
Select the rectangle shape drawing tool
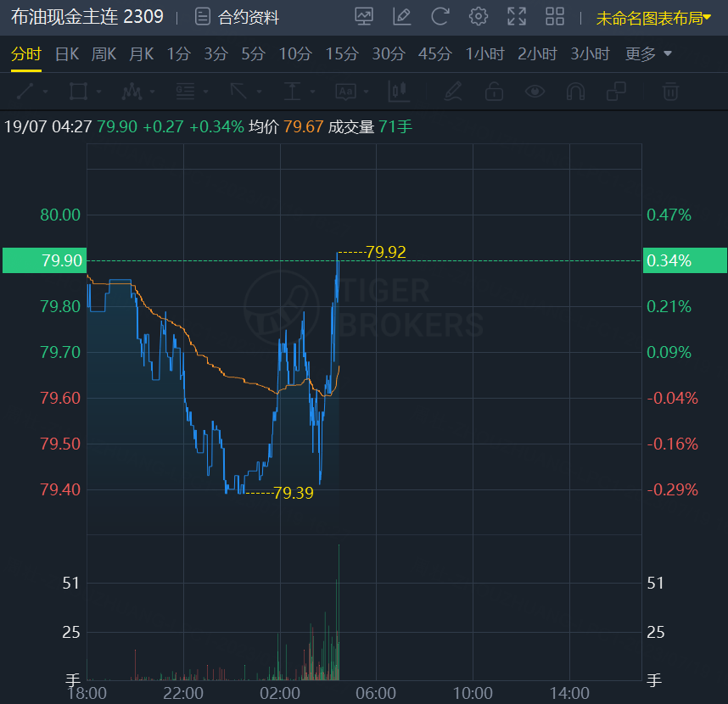pos(78,92)
